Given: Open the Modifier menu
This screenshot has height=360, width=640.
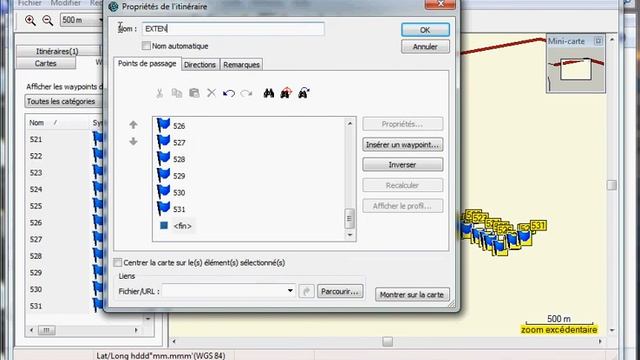Looking at the screenshot, I should click(x=66, y=3).
